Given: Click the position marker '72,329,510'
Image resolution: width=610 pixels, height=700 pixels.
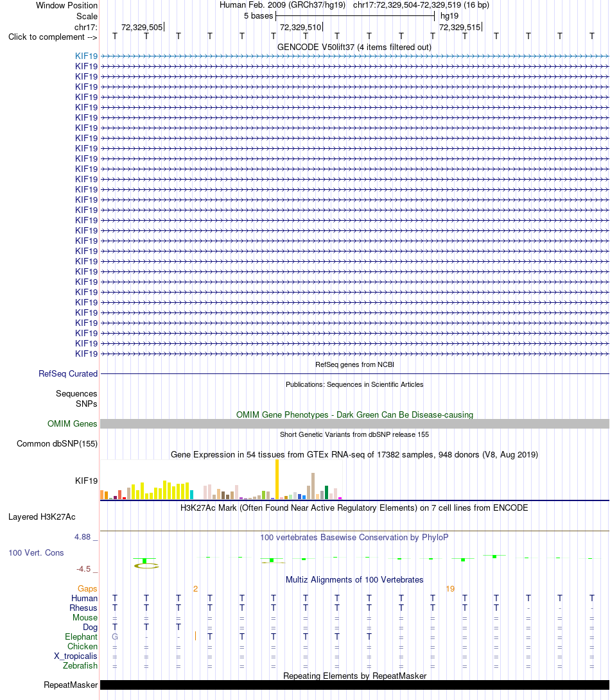Looking at the screenshot, I should click(x=301, y=27).
